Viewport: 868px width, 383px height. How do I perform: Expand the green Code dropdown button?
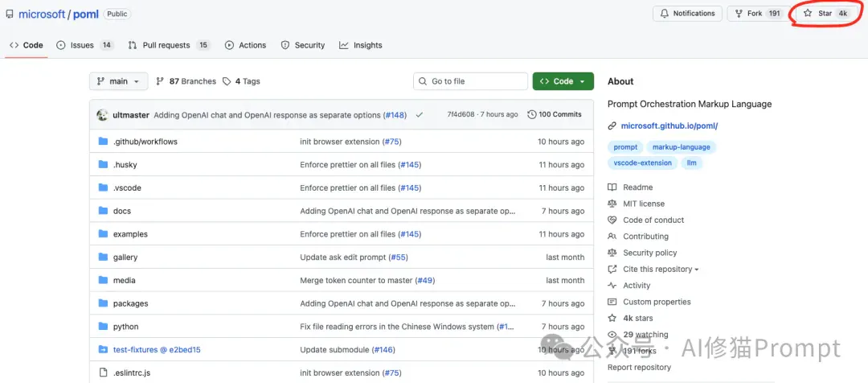point(563,81)
